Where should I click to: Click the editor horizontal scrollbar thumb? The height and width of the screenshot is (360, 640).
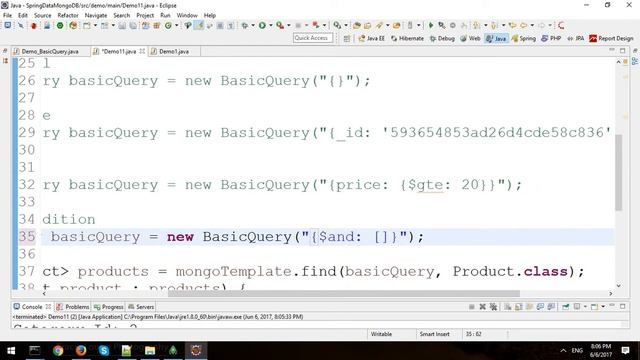click(344, 293)
